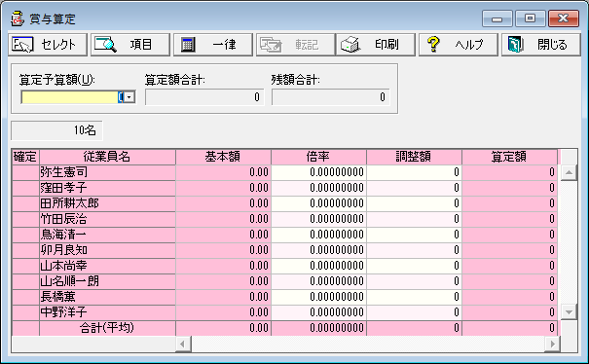
Task: Click the 調整額 column header
Action: (x=414, y=157)
